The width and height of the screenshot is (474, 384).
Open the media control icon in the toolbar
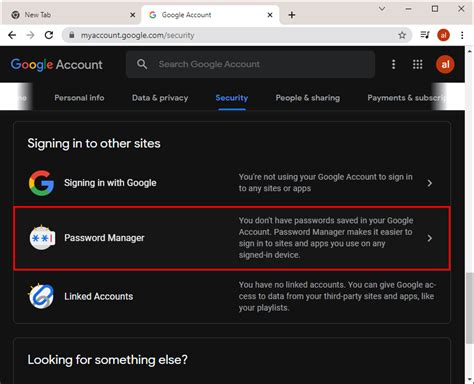[425, 35]
